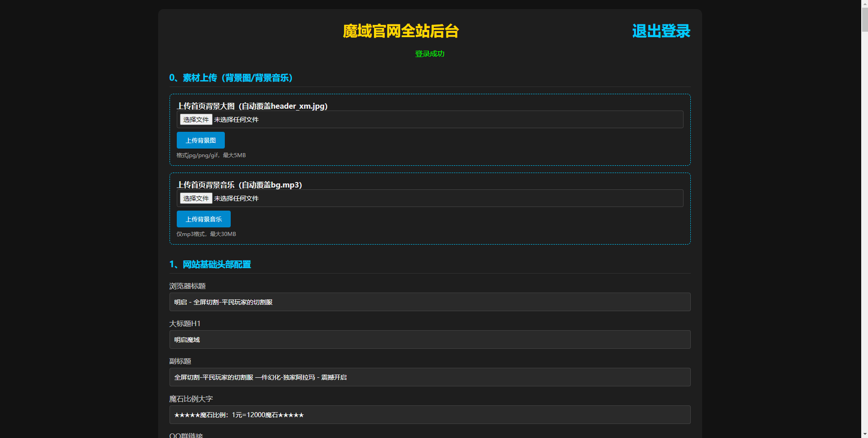Choose file for background music upload
868x438 pixels.
pyautogui.click(x=196, y=198)
